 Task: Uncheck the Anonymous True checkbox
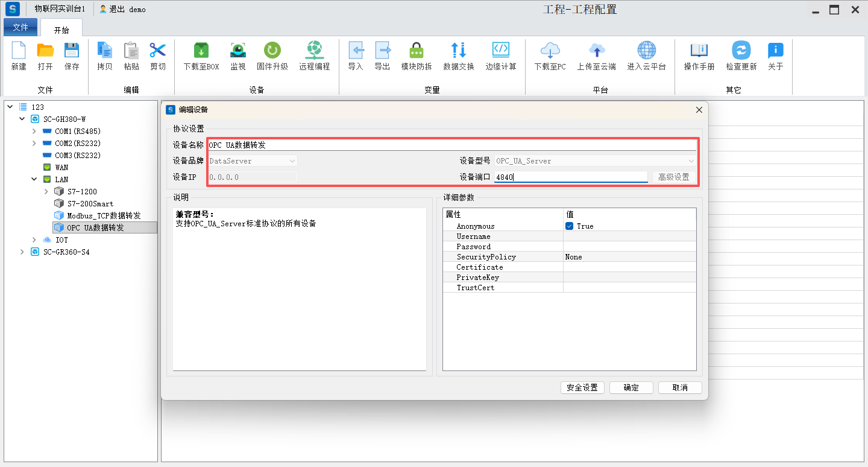click(569, 226)
